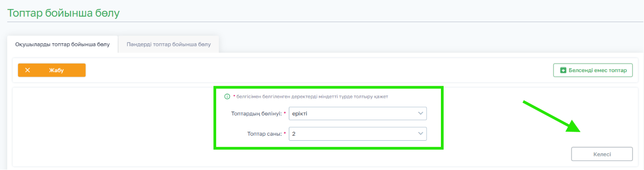
Task: Click the Топтардың бөлінуі field label
Action: pyautogui.click(x=256, y=114)
